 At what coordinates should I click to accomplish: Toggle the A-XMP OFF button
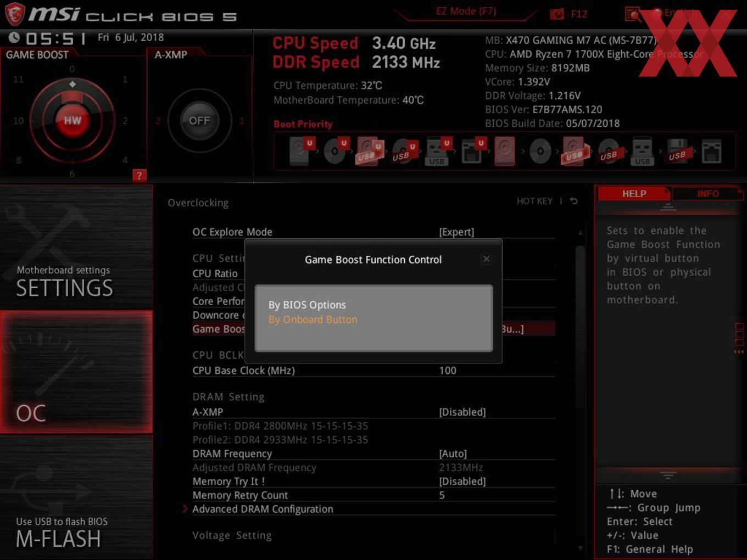point(199,121)
